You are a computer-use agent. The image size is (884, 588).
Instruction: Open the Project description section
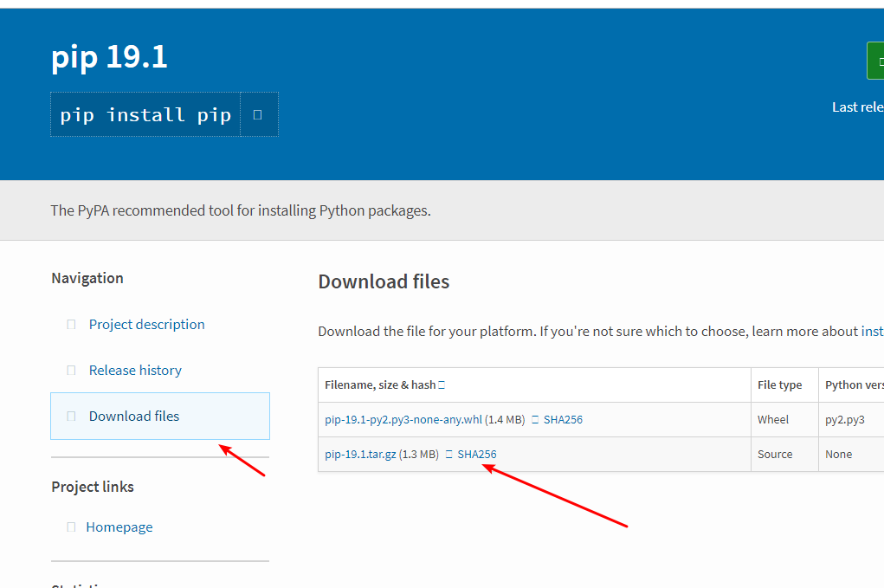pyautogui.click(x=146, y=324)
